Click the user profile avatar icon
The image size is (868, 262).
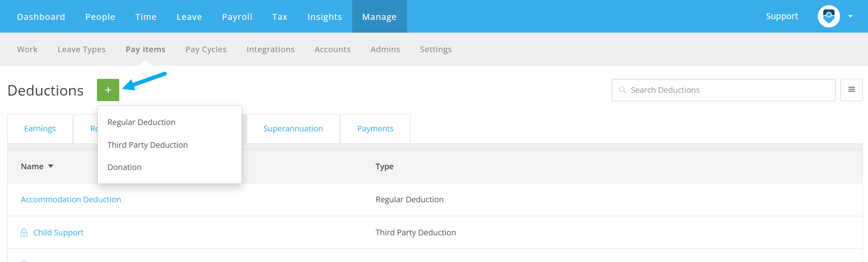click(829, 16)
